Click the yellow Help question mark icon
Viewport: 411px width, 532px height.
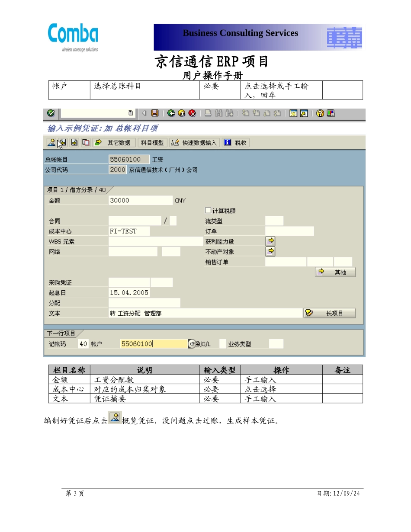pyautogui.click(x=320, y=113)
